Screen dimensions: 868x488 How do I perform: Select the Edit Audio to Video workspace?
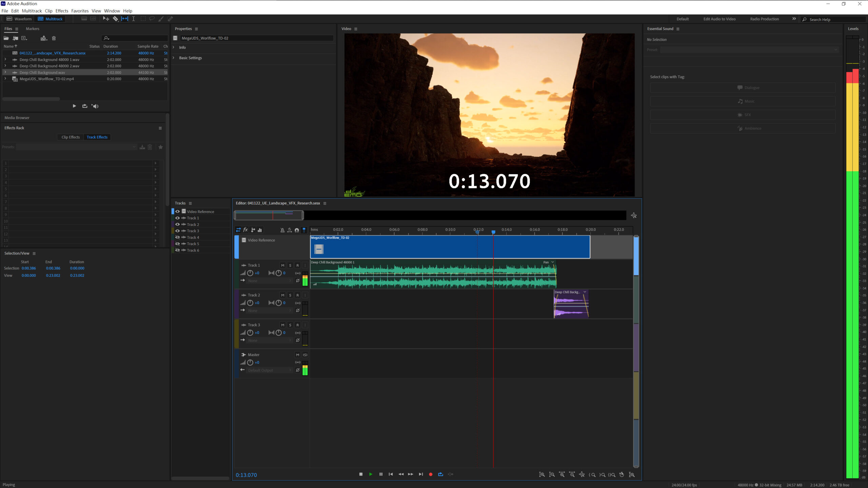coord(719,19)
